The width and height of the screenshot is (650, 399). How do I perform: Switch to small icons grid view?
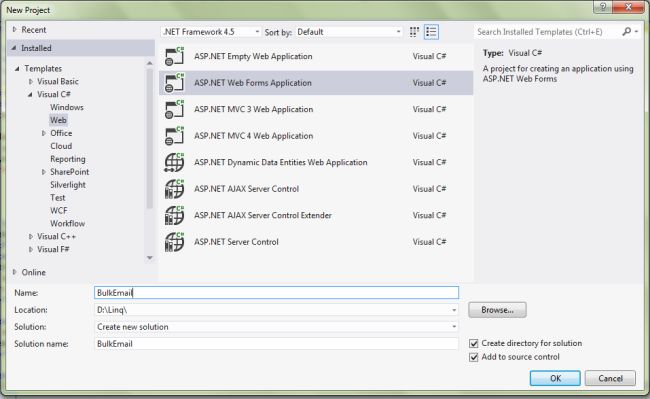414,32
